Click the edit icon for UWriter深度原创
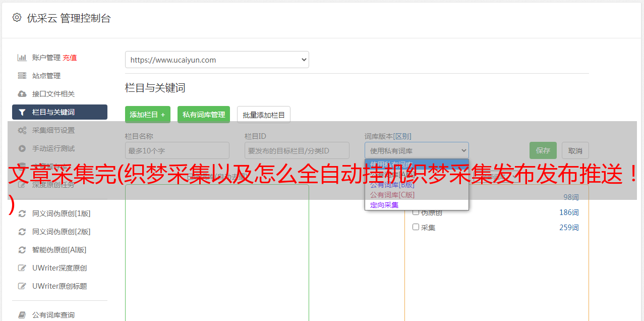 (22, 268)
